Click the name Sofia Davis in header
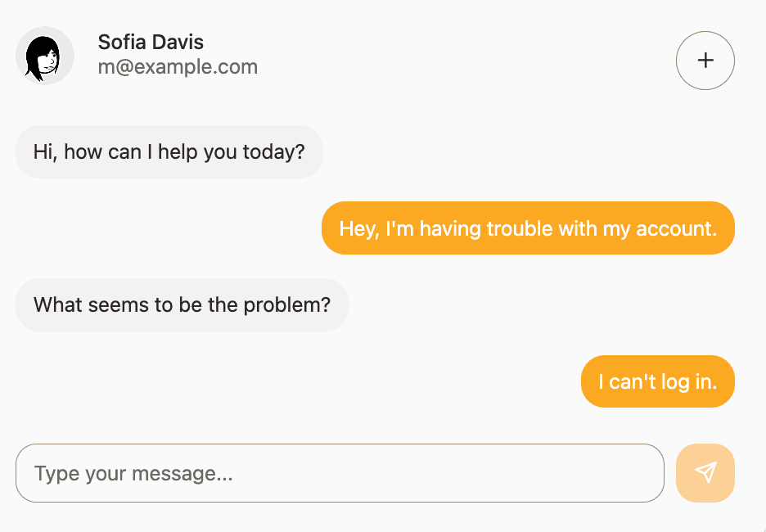766x532 pixels. pyautogui.click(x=151, y=42)
